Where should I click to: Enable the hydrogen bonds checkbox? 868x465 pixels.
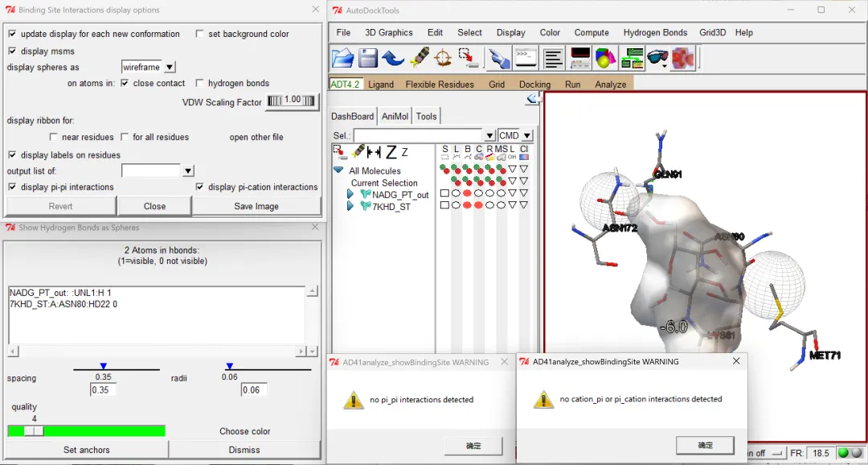click(x=199, y=83)
